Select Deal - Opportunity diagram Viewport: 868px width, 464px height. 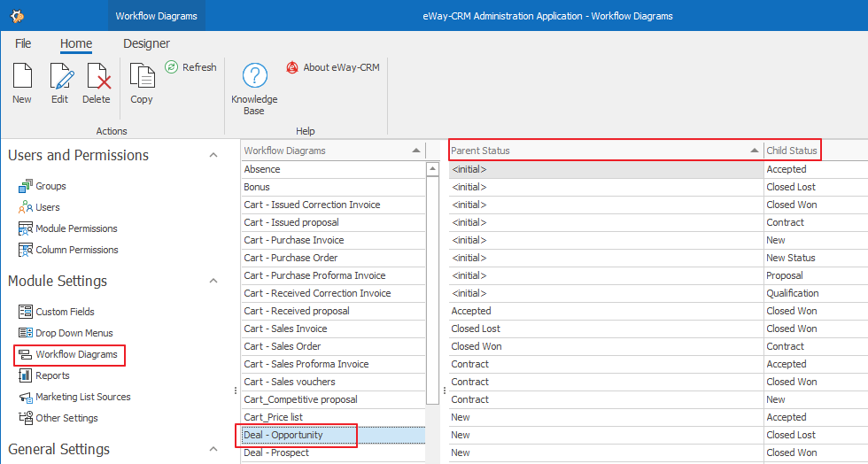(x=333, y=435)
